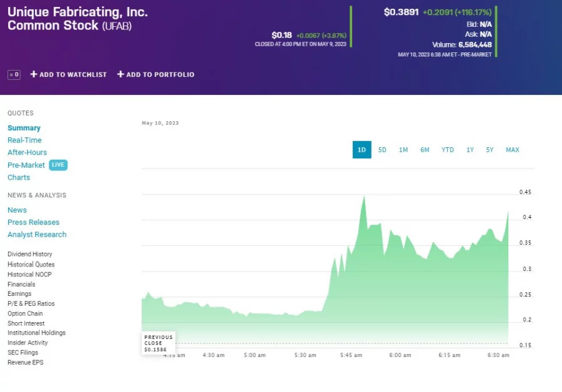The height and width of the screenshot is (392, 562).
Task: Switch chart to 1M range
Action: (x=403, y=150)
